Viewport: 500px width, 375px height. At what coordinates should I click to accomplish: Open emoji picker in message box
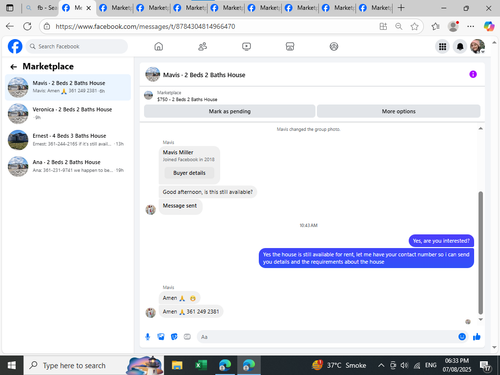pyautogui.click(x=462, y=337)
